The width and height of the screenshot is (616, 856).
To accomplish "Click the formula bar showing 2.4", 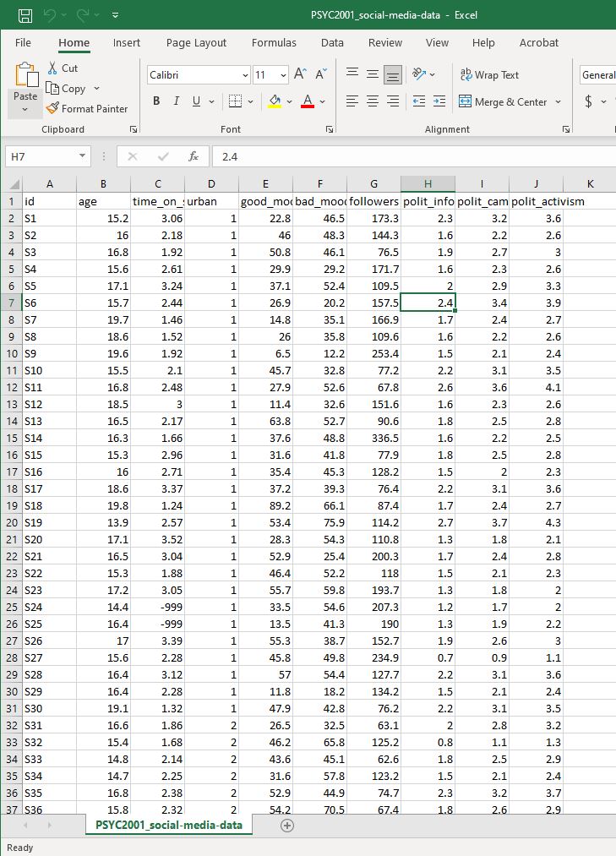I will click(414, 156).
